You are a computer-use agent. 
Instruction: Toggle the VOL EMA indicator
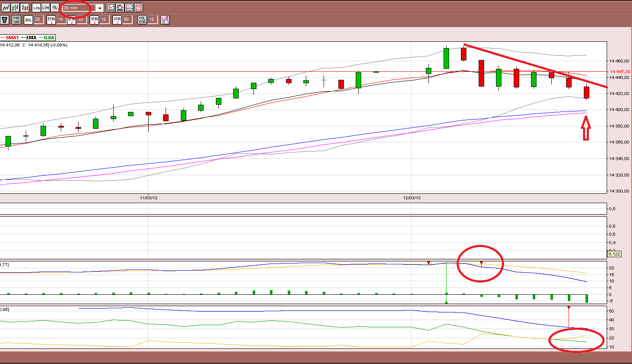pos(142,19)
